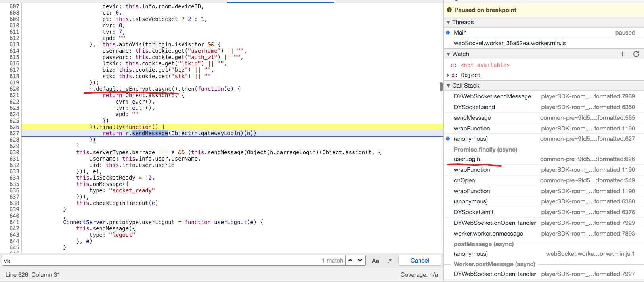The height and width of the screenshot is (282, 644).
Task: Go to the previous search match
Action: tap(350, 261)
